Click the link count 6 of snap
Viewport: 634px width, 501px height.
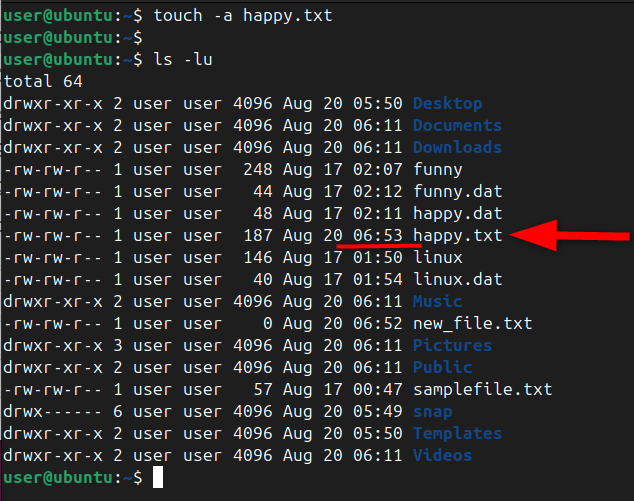(x=118, y=412)
